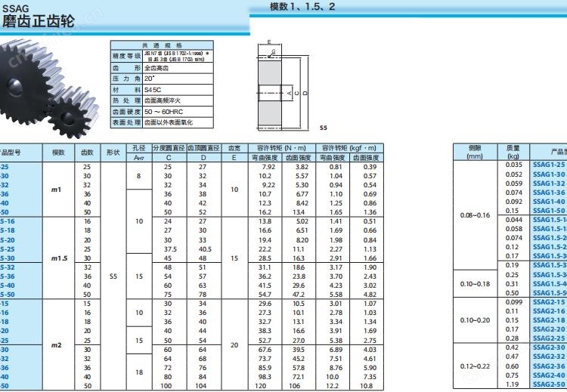Image resolution: width=567 pixels, height=392 pixels.
Task: Click the 1.19 mass value
Action: pyautogui.click(x=513, y=384)
